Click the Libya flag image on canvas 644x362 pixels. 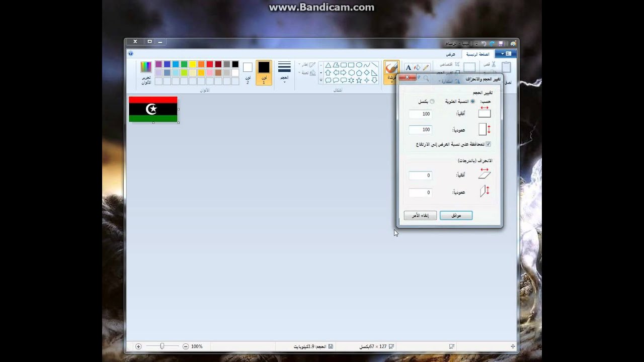pos(153,109)
